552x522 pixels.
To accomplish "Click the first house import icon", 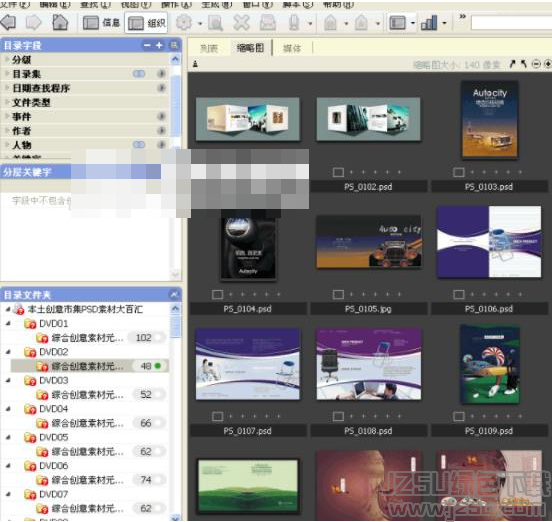I will [330, 23].
